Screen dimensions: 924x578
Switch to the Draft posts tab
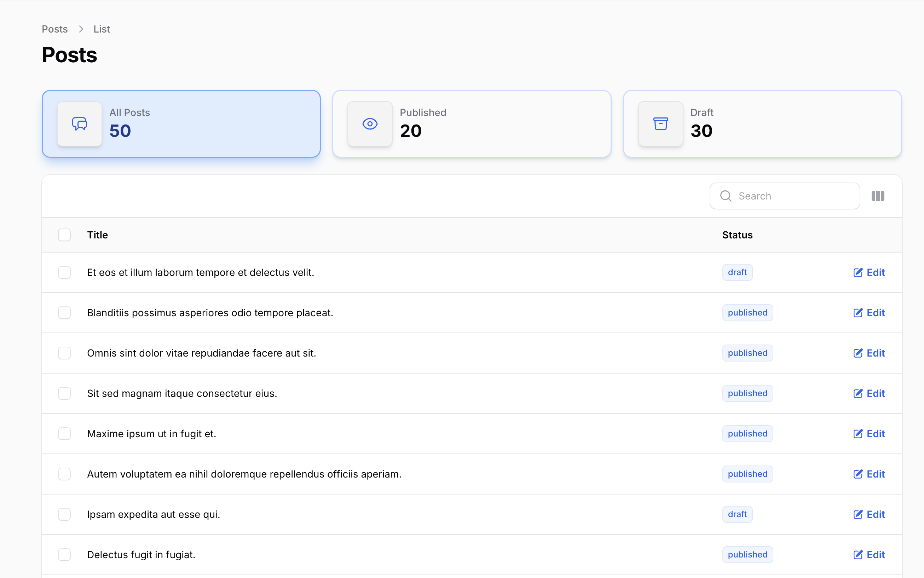pyautogui.click(x=762, y=124)
